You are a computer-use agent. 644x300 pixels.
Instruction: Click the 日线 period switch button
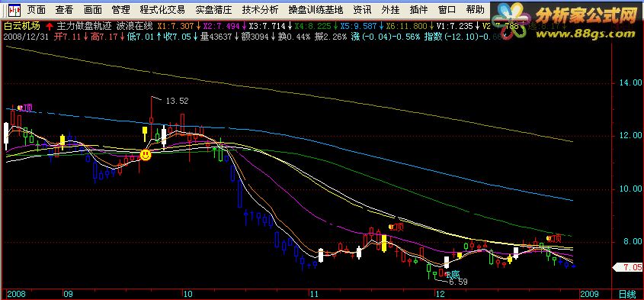[627, 295]
